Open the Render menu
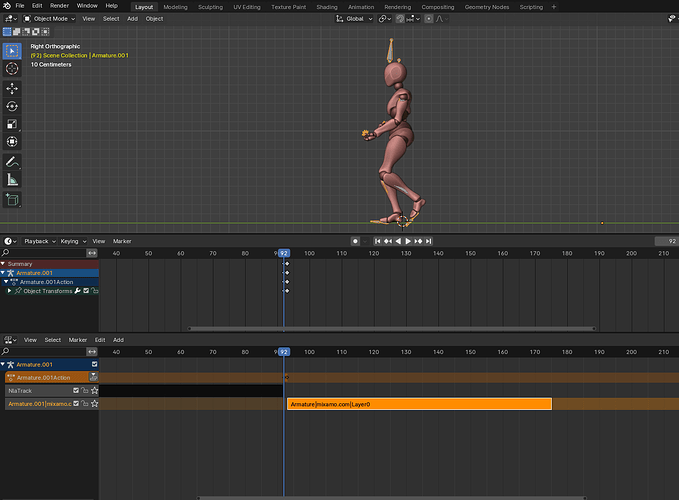 (x=59, y=6)
